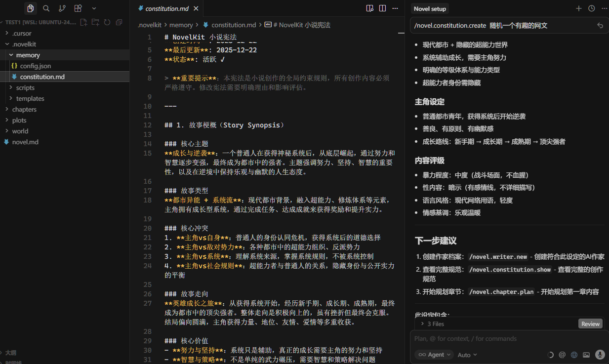Open novel.md file in explorer
Screen dimensions: 609x364
tap(65, 142)
